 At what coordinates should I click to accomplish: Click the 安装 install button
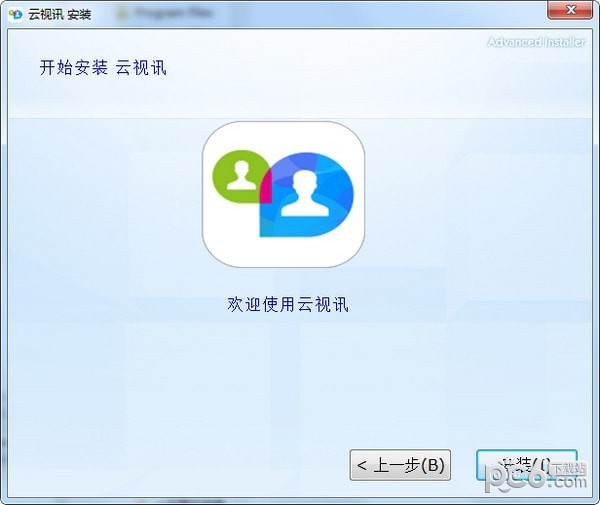tap(527, 465)
